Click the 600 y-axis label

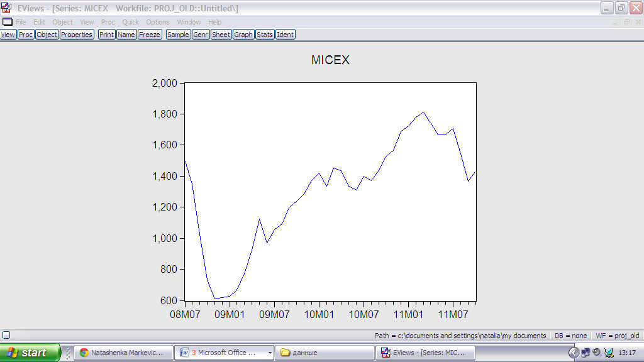coord(169,300)
